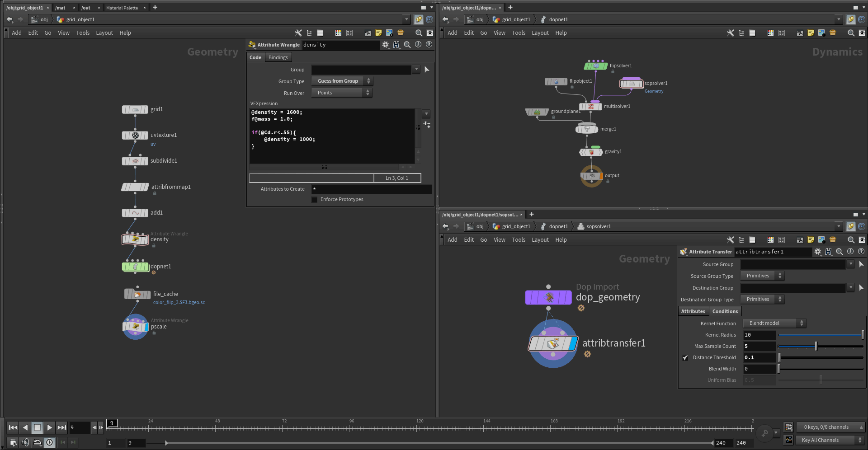This screenshot has height=450, width=868.
Task: Click the grid1 node icon
Action: (135, 109)
